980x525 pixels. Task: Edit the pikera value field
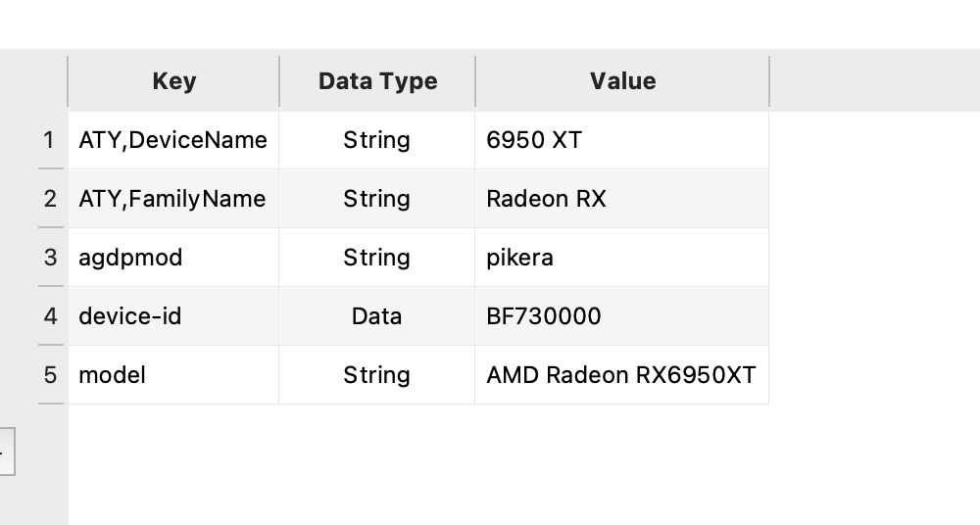622,258
